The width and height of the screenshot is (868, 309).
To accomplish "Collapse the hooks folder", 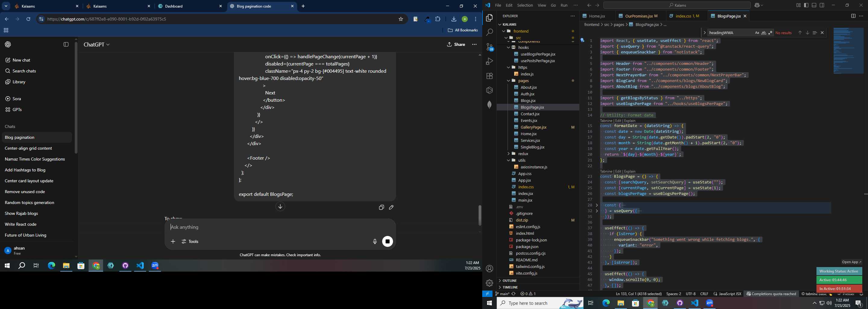I will 508,48.
